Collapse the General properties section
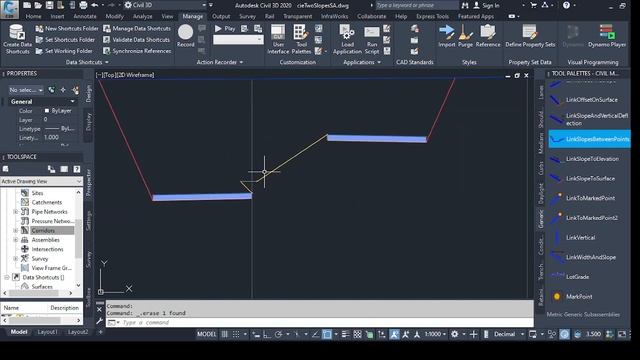 tap(73, 102)
